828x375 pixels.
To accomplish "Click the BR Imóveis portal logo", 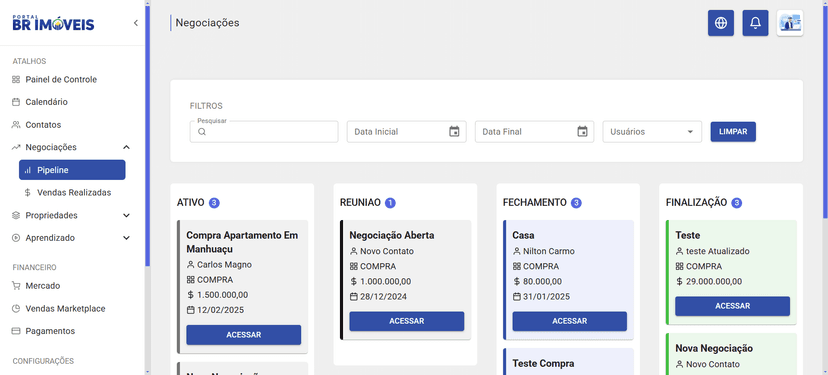I will (x=53, y=23).
